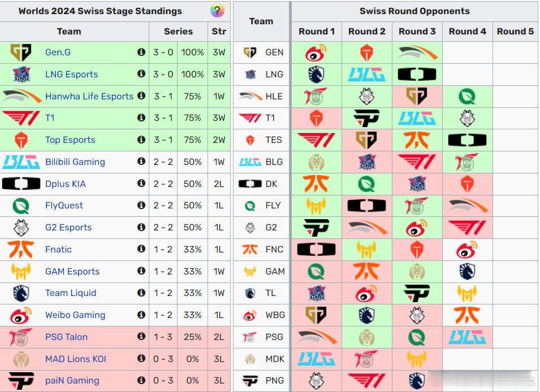
Task: Click FlyQuest logo in HLE Round 4
Action: coord(467,97)
